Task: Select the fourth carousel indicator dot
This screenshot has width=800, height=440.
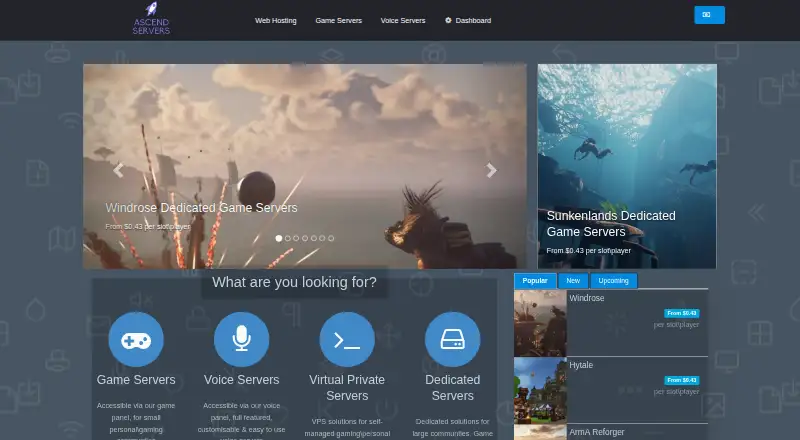Action: tap(305, 238)
